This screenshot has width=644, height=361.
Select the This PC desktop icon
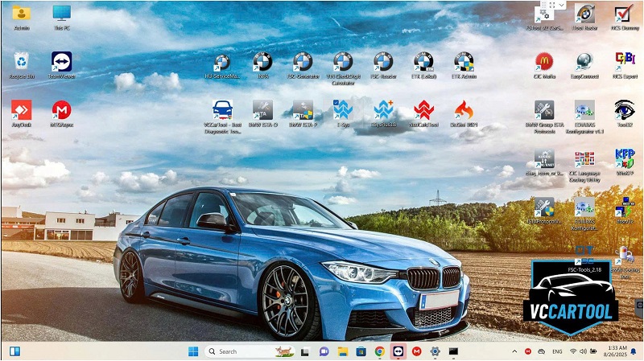tap(62, 17)
